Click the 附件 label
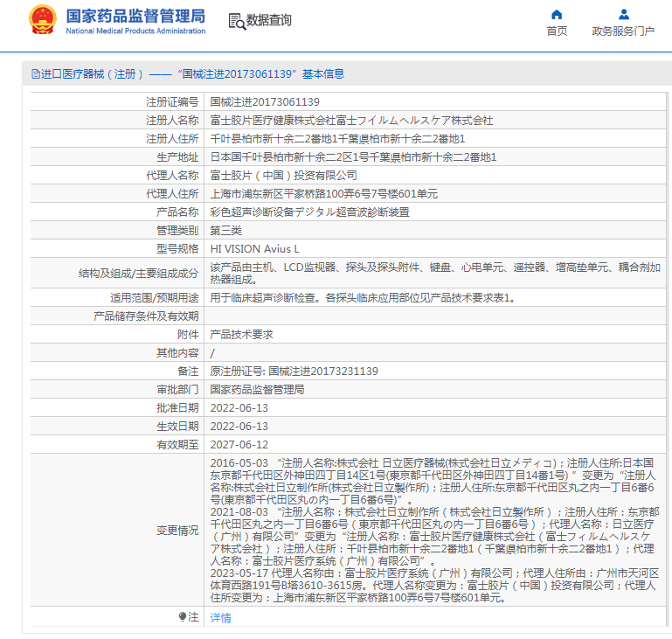 tap(188, 335)
